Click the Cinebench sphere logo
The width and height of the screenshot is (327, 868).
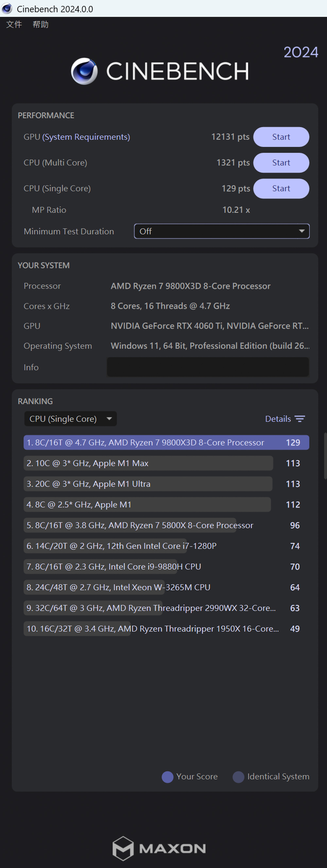tap(84, 71)
